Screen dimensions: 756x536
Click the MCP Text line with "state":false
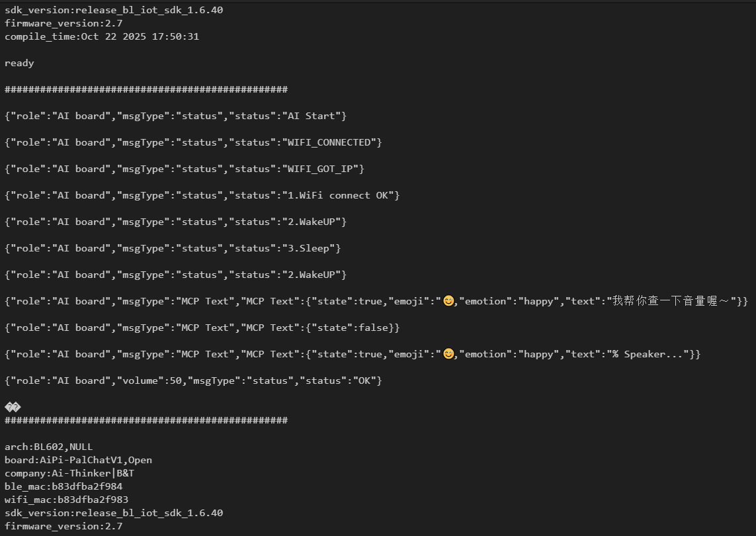[202, 328]
